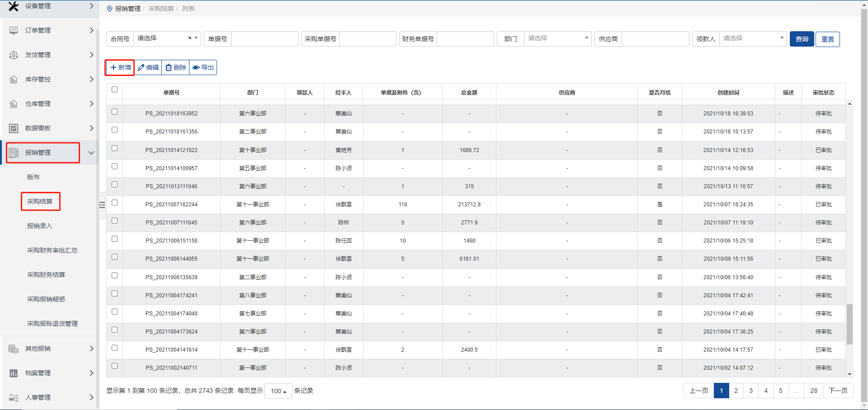
Task: Open 采购财务审批汇总 submenu item
Action: [x=52, y=250]
